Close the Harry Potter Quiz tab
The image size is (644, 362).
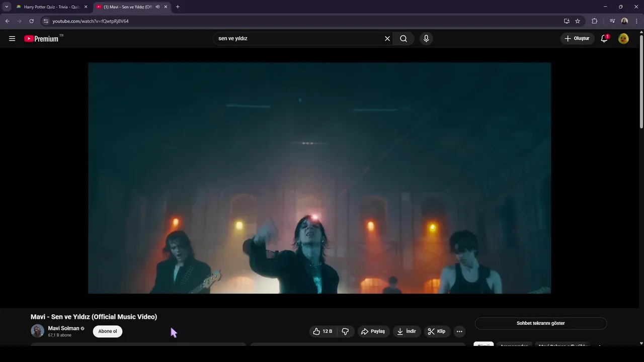[86, 7]
